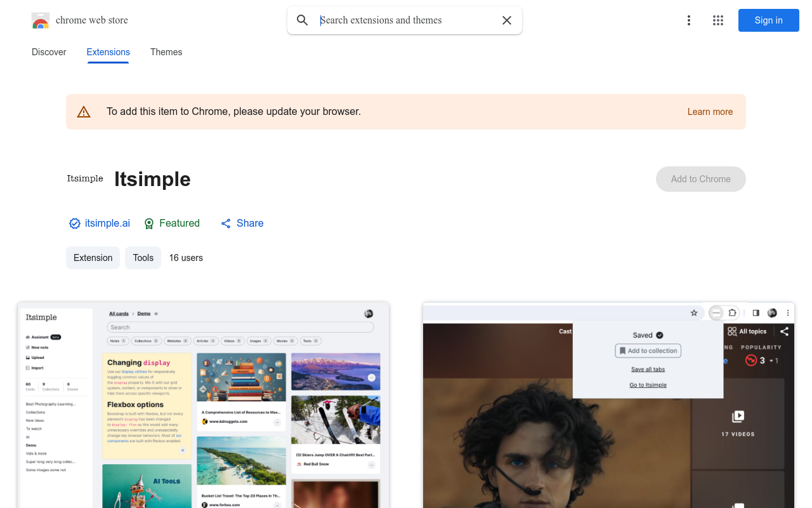This screenshot has height=508, width=812.
Task: Open the Chrome Web Store logo
Action: tap(41, 20)
